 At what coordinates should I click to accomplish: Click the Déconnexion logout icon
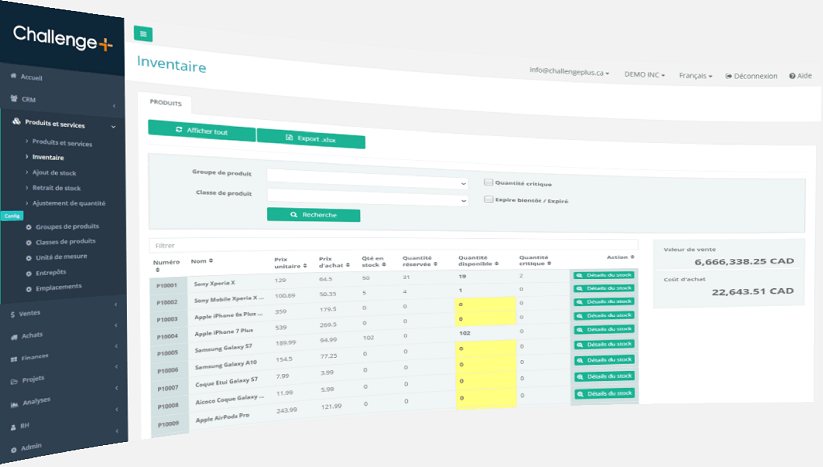tap(729, 75)
